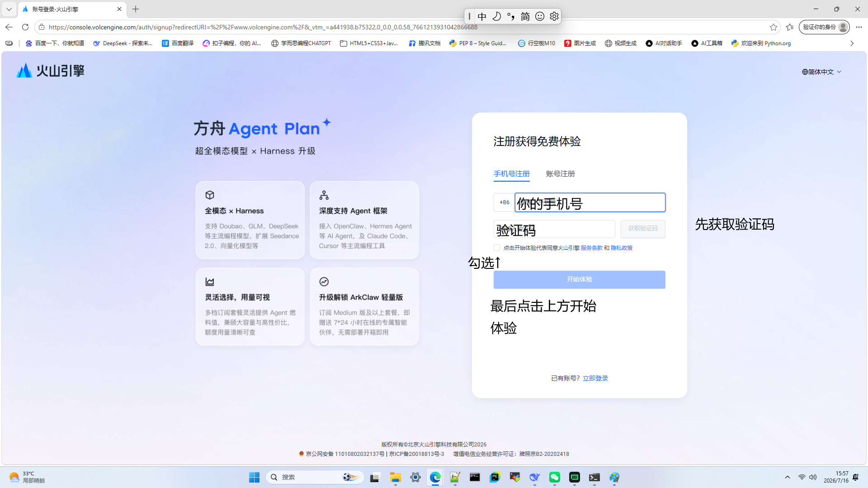The image size is (868, 488).
Task: Close the 账号登录-火山引擎 tab
Action: tap(119, 9)
